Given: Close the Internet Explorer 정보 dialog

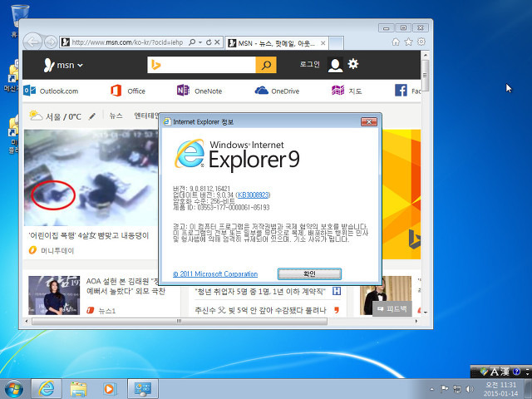Looking at the screenshot, I should [x=369, y=121].
